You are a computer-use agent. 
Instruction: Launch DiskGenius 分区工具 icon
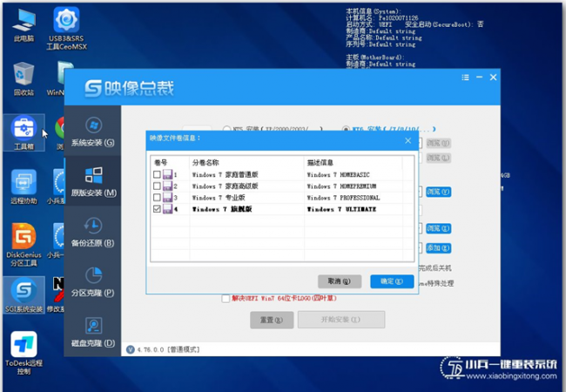[x=24, y=245]
